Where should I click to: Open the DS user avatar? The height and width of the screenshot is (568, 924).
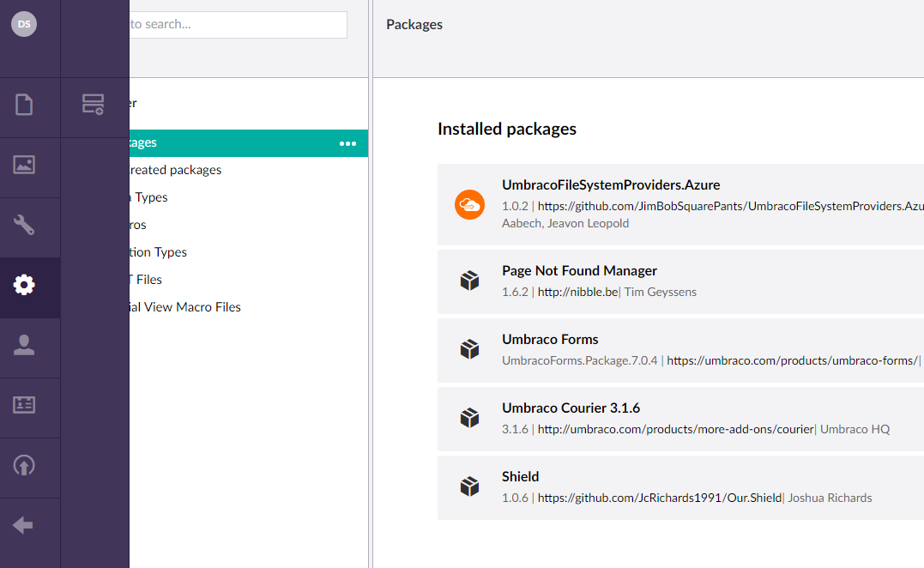pos(24,24)
